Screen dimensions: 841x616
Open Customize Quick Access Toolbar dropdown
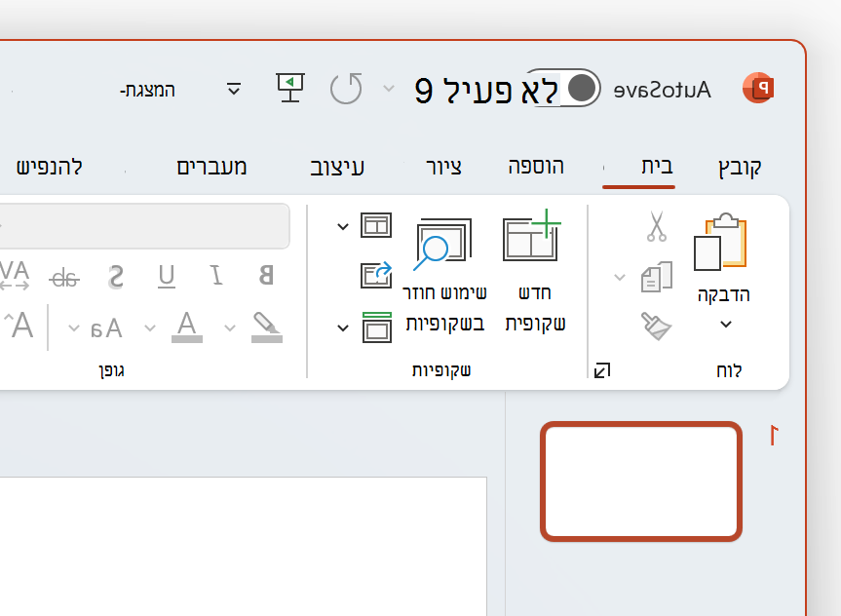(234, 89)
